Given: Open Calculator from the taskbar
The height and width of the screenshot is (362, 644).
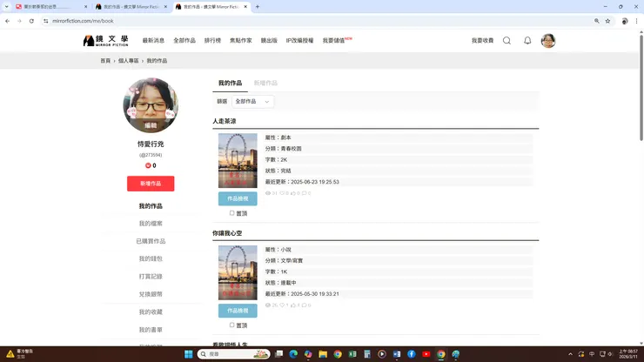Looking at the screenshot, I should tap(367, 354).
